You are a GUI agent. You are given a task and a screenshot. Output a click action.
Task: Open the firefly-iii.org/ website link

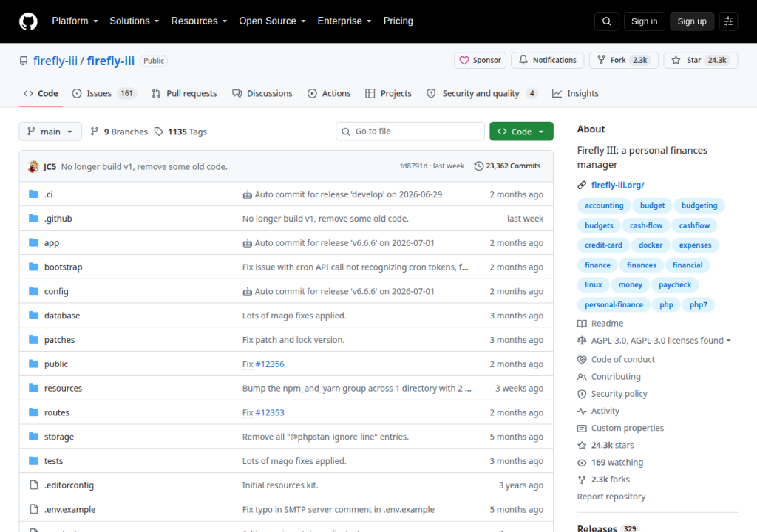click(x=617, y=185)
